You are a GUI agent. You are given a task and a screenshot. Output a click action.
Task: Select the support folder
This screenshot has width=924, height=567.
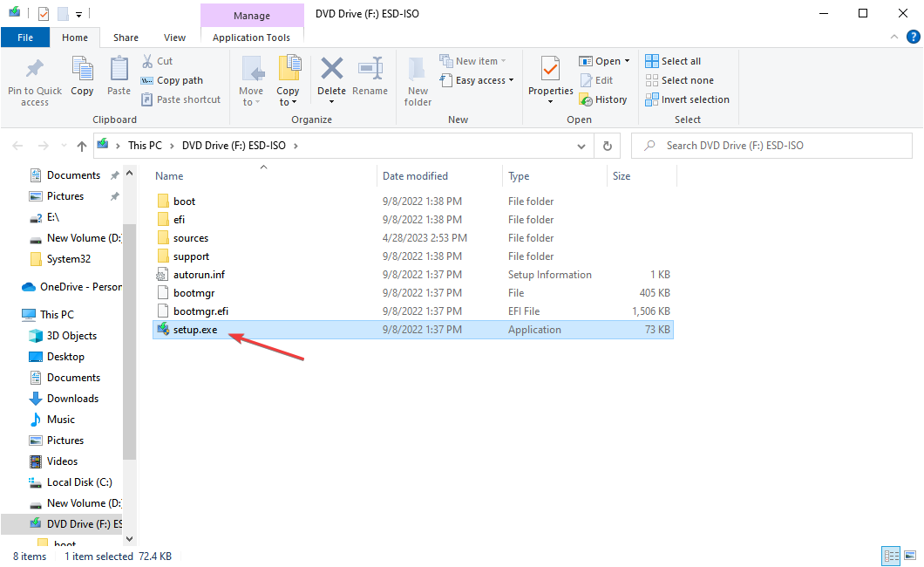coord(412,256)
